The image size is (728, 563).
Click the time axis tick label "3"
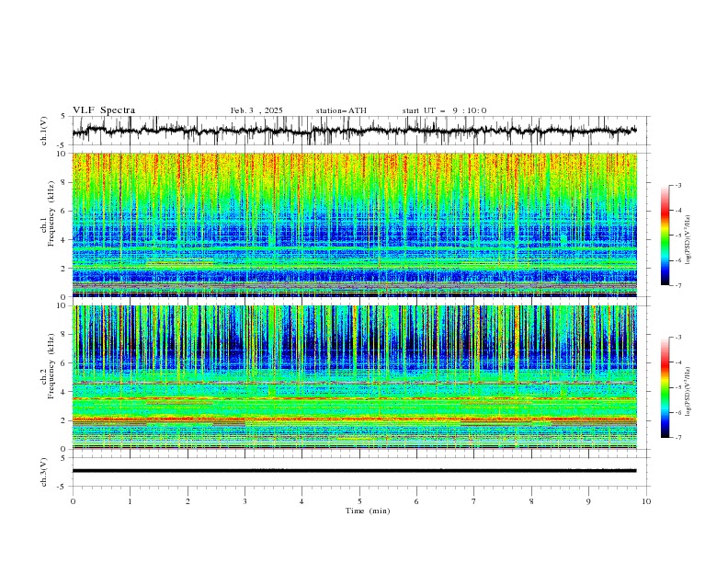[245, 501]
